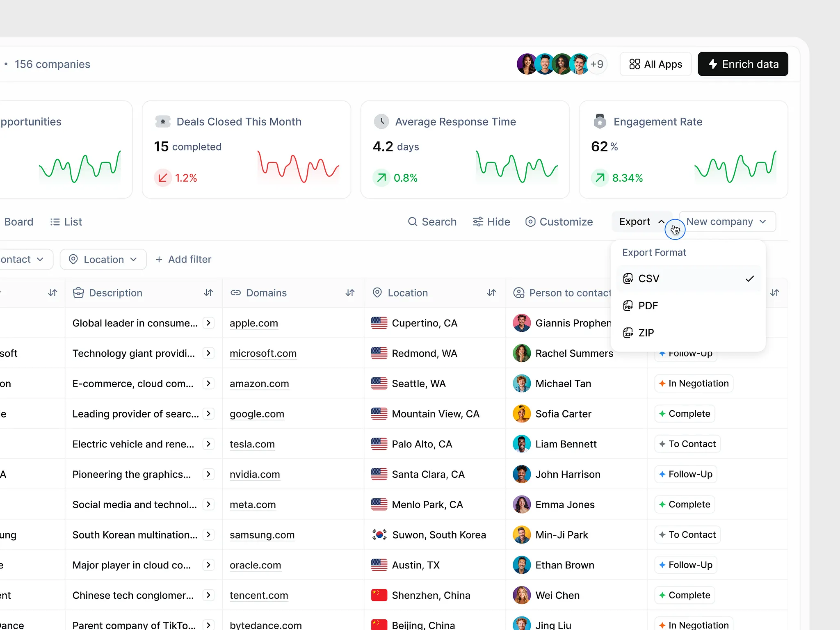
Task: Open the nvidia.com link
Action: (255, 475)
